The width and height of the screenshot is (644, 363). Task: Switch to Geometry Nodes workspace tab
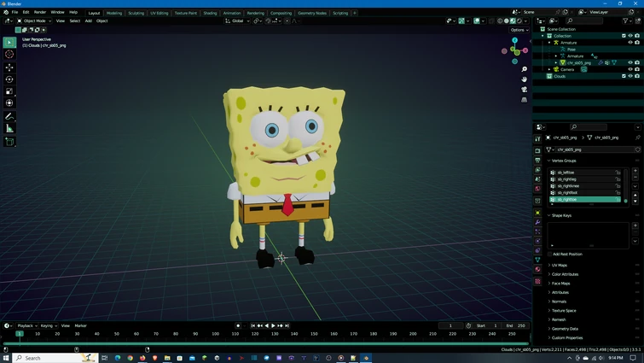pyautogui.click(x=312, y=13)
